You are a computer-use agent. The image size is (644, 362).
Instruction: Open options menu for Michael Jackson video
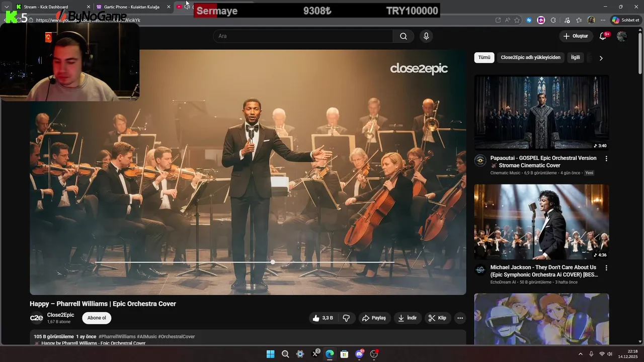tap(606, 268)
